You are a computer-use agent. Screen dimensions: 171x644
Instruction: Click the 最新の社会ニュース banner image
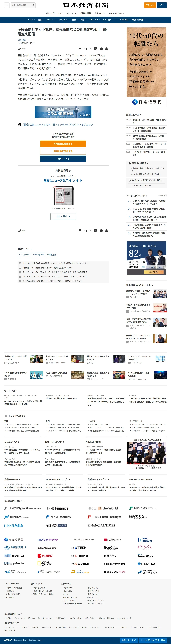click(63, 112)
